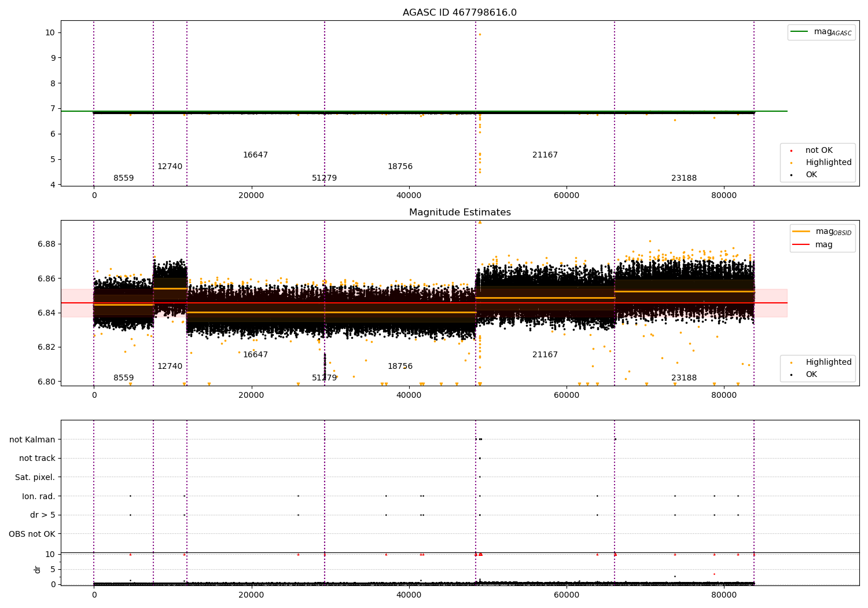868x608 pixels.
Task: Click the 'dr > 5' axis label
Action: [x=43, y=515]
